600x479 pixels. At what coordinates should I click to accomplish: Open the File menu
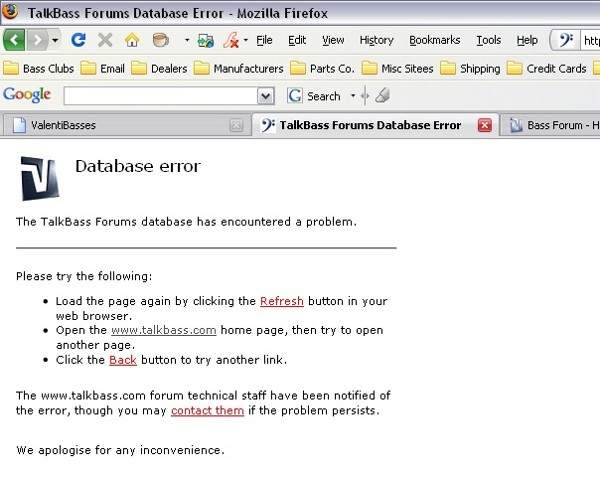[264, 40]
